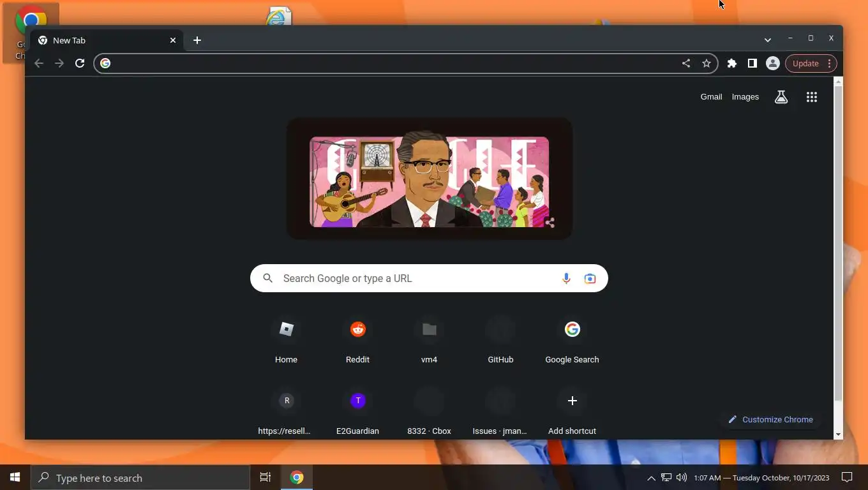868x490 pixels.
Task: Click the browser forward arrow
Action: [x=59, y=63]
